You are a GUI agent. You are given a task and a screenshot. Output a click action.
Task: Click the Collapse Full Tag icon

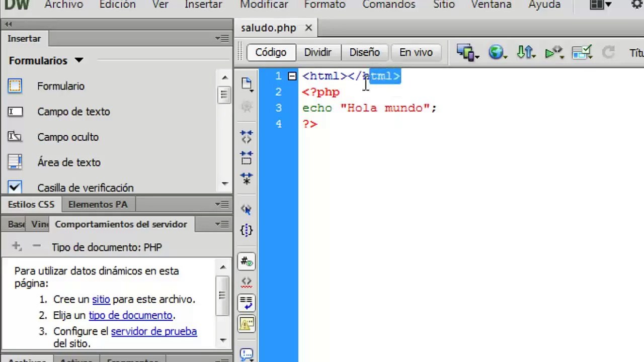246,136
